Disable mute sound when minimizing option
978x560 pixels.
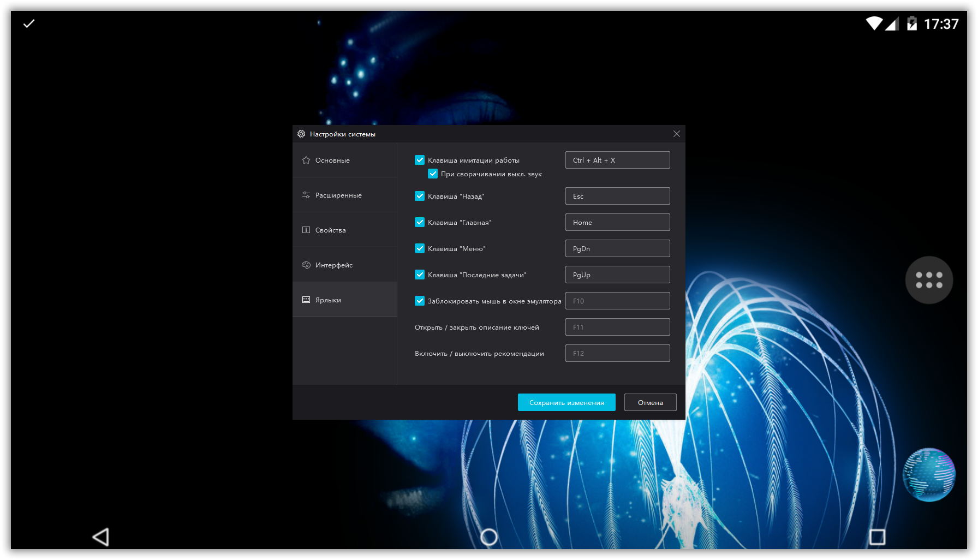(x=433, y=174)
